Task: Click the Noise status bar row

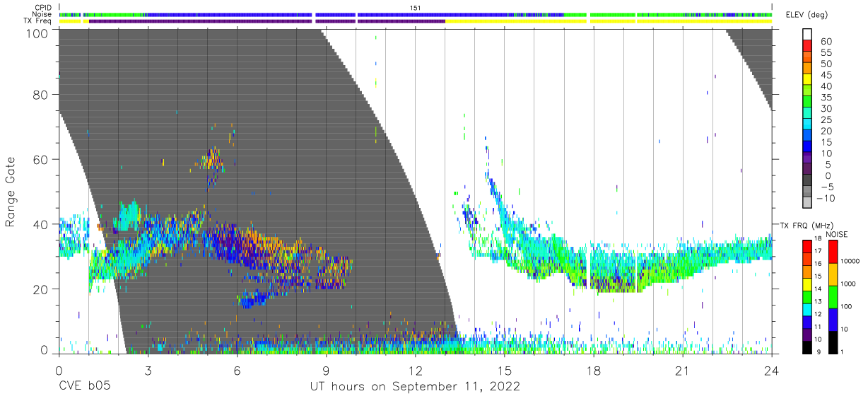Action: (x=416, y=14)
